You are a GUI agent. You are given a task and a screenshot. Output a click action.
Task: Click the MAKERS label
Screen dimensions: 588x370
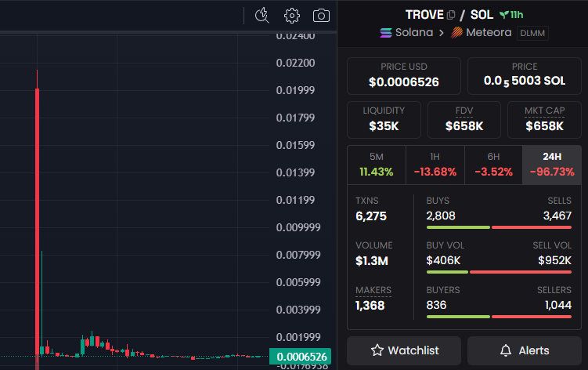click(373, 290)
